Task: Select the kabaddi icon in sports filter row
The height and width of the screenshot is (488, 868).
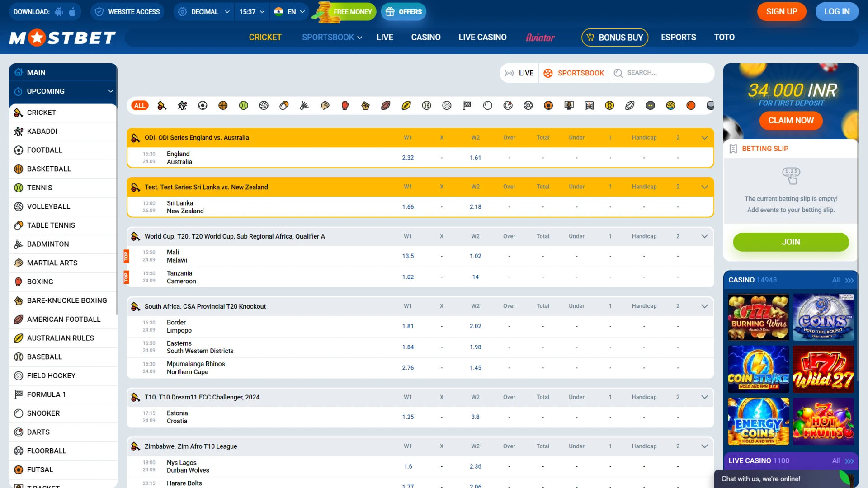Action: 183,105
